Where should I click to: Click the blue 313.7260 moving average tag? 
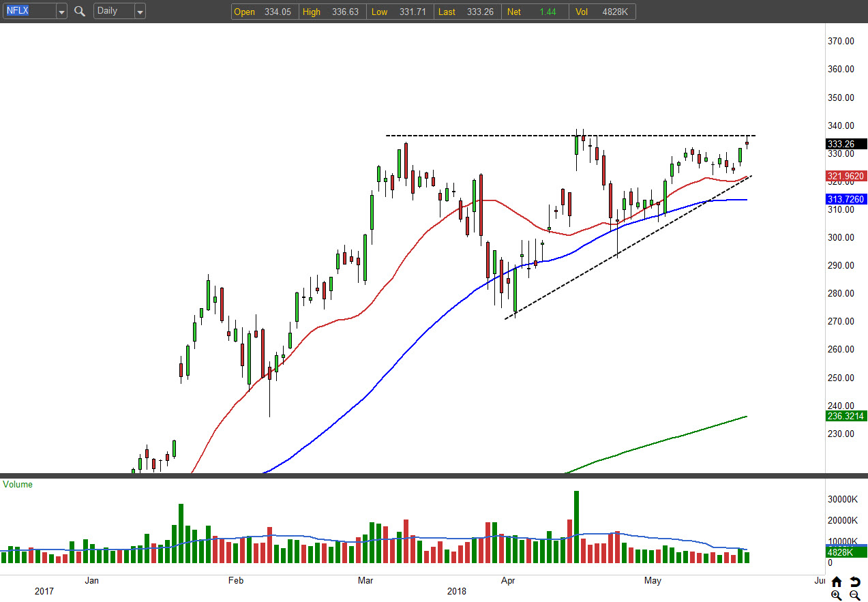point(846,199)
